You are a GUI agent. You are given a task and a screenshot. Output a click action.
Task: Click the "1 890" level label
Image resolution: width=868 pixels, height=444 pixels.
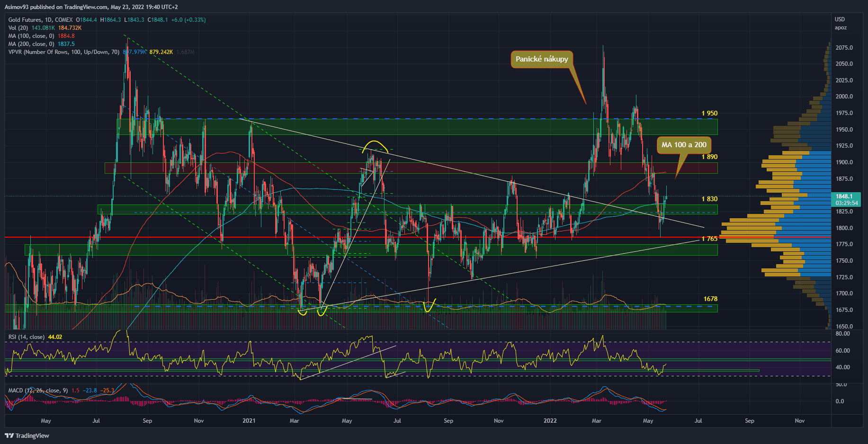[x=709, y=157]
